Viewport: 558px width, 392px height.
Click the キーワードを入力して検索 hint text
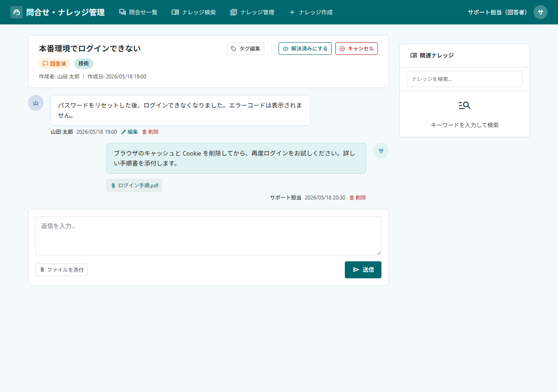coord(465,125)
